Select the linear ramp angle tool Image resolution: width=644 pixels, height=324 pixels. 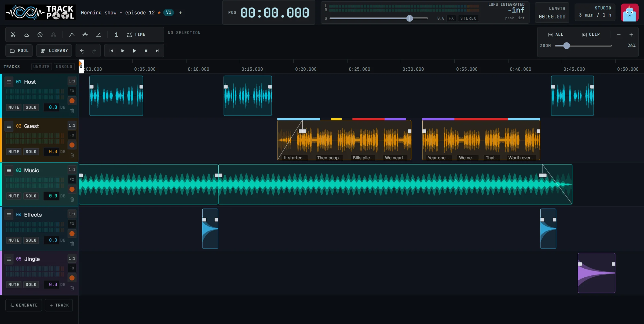pyautogui.click(x=98, y=35)
